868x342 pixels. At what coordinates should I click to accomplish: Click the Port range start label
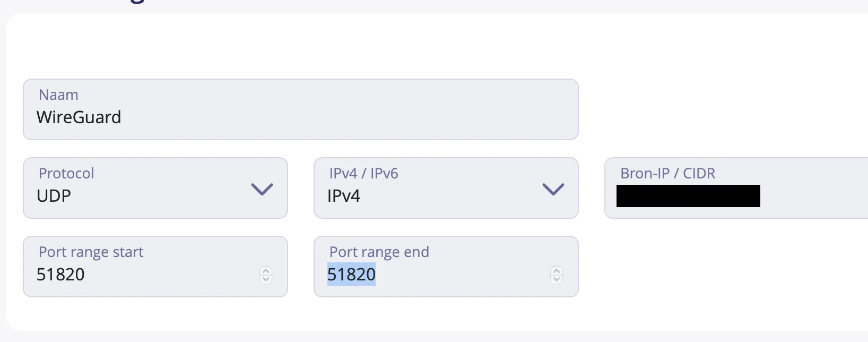91,252
